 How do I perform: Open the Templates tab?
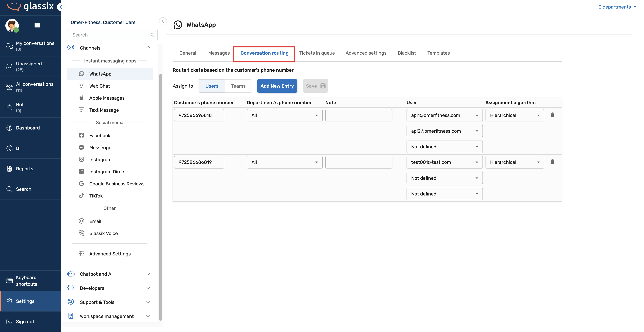438,53
